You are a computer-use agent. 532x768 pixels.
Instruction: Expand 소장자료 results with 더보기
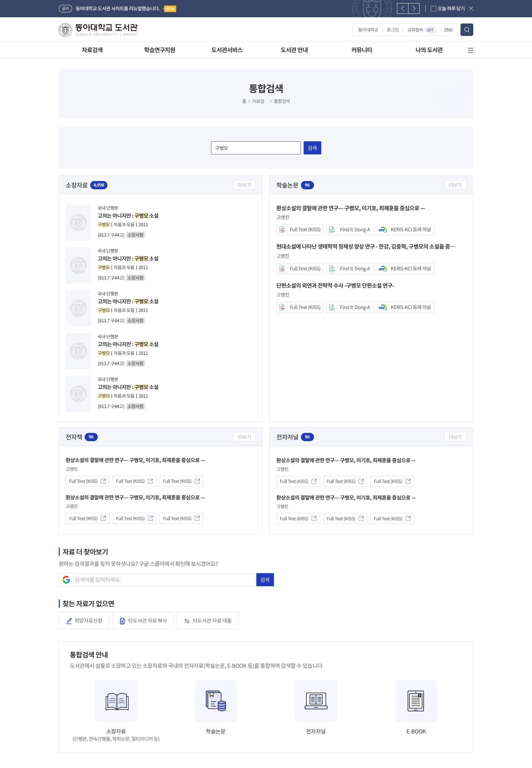point(245,185)
